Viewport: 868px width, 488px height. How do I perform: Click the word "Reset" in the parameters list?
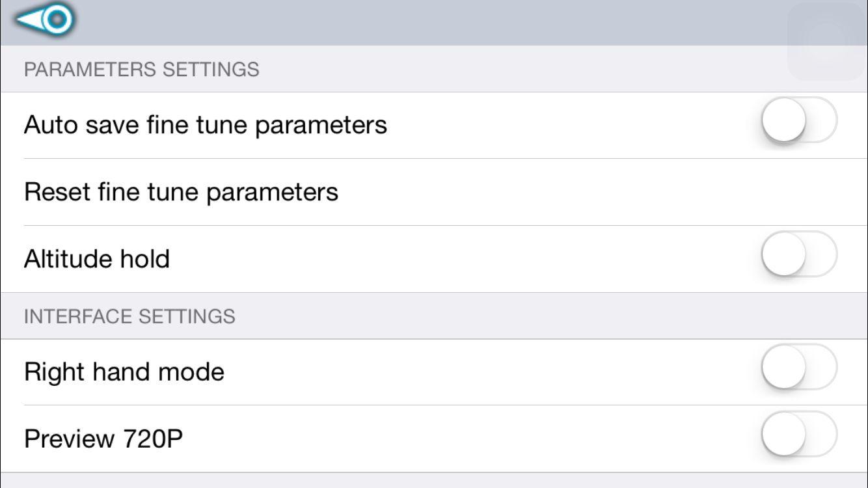click(x=57, y=192)
